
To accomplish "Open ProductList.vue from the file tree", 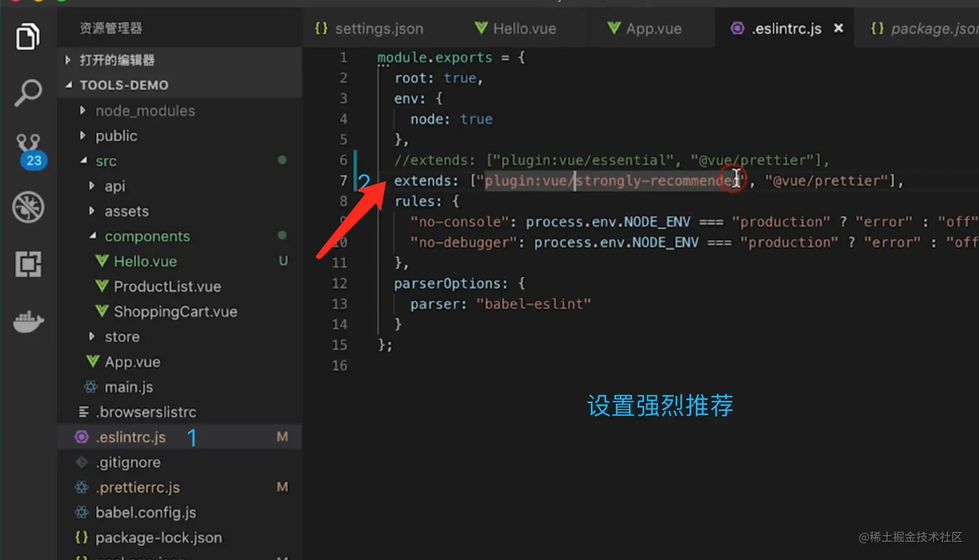I will point(179,287).
